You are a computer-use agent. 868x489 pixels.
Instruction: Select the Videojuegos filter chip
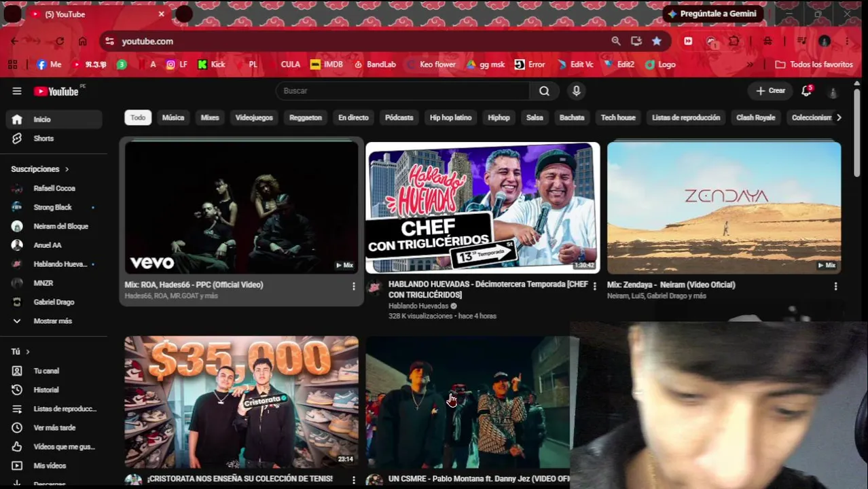pyautogui.click(x=254, y=117)
